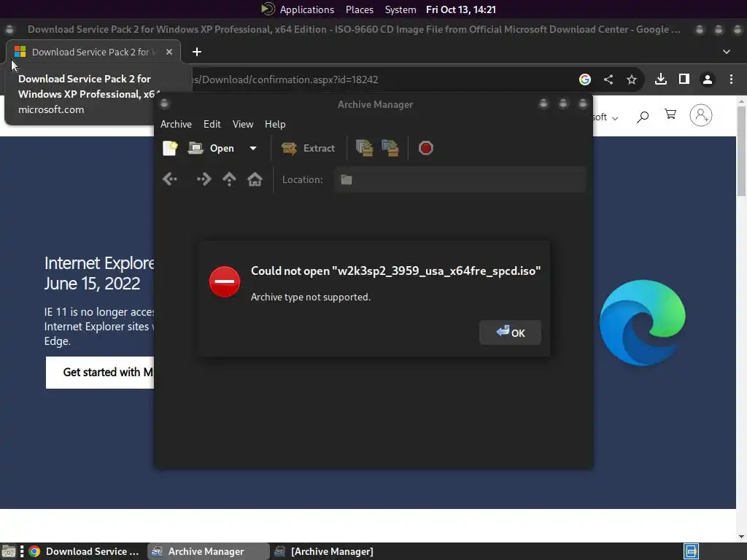The image size is (747, 560).
Task: Click the go up one level arrow
Action: (x=229, y=179)
